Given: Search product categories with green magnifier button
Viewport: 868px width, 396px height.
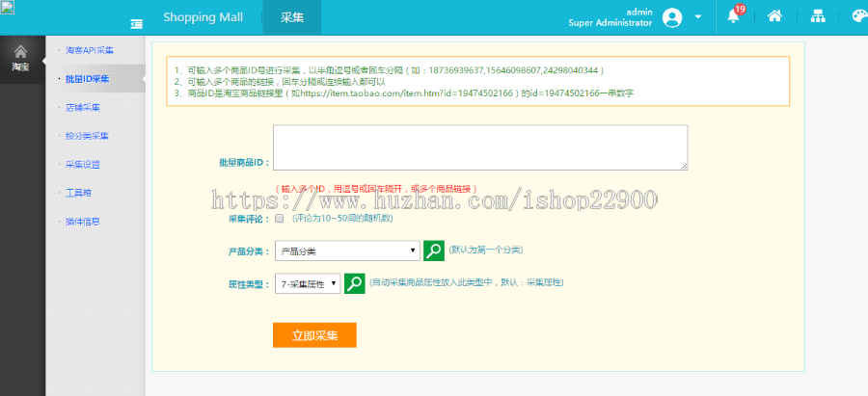Looking at the screenshot, I should click(x=434, y=251).
